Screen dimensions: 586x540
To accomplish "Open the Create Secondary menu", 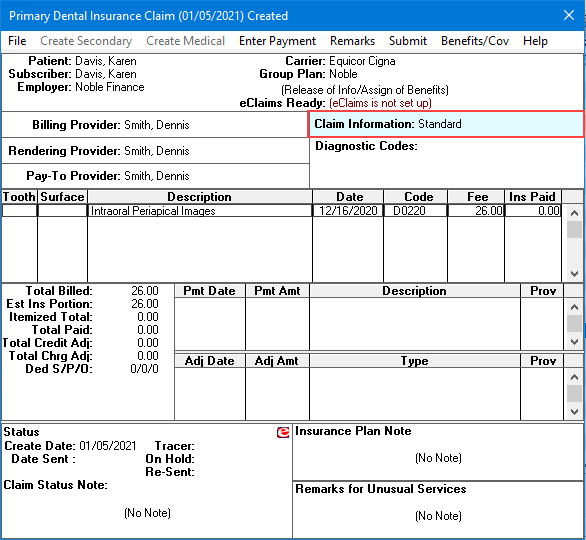I will tap(86, 41).
